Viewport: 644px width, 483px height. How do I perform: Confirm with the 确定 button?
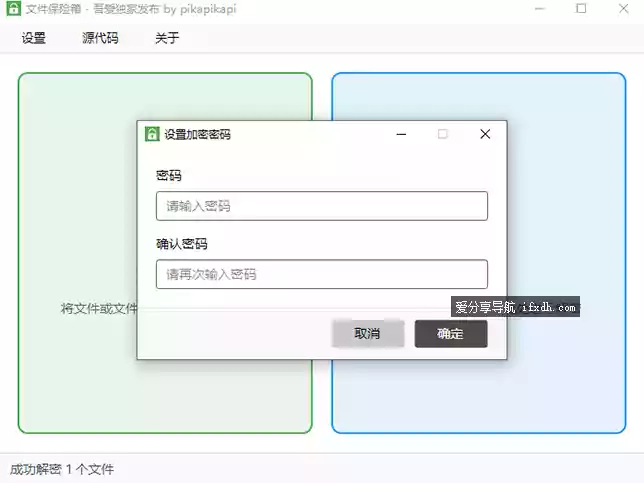point(451,334)
